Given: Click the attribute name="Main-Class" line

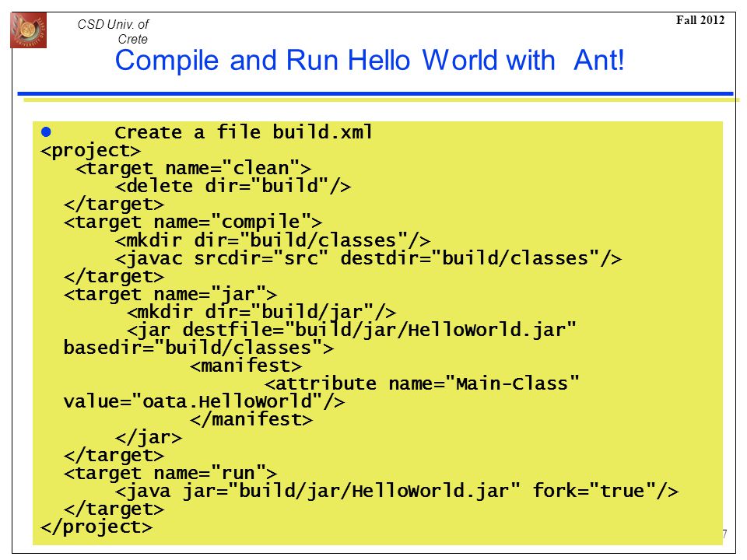Looking at the screenshot, I should pos(422,383).
